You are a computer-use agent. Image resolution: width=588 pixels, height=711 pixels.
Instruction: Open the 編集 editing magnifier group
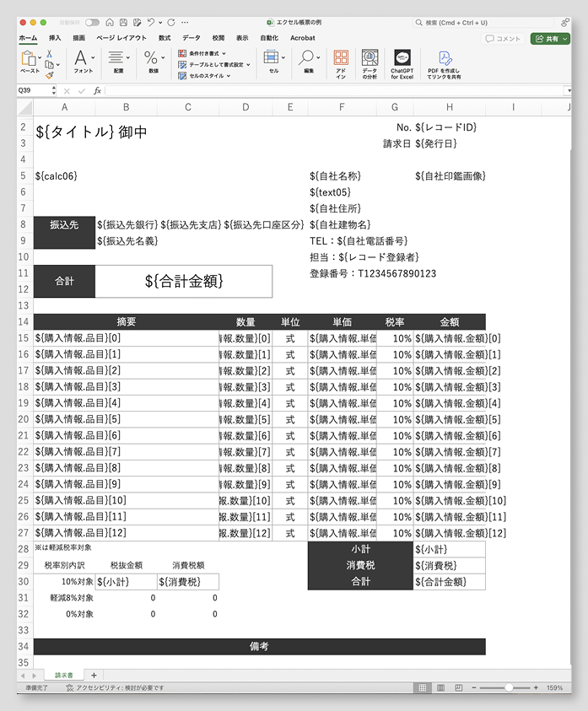tap(309, 62)
